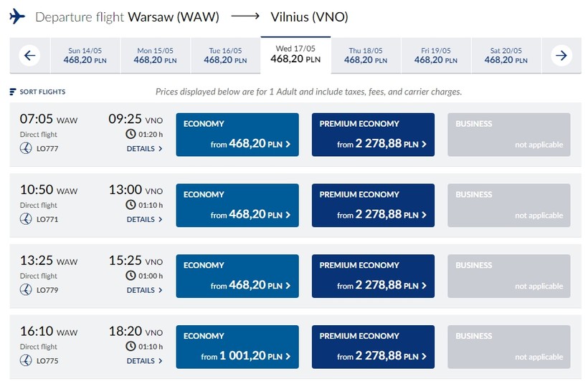Click the clock icon for 01:20 h duration

point(131,134)
